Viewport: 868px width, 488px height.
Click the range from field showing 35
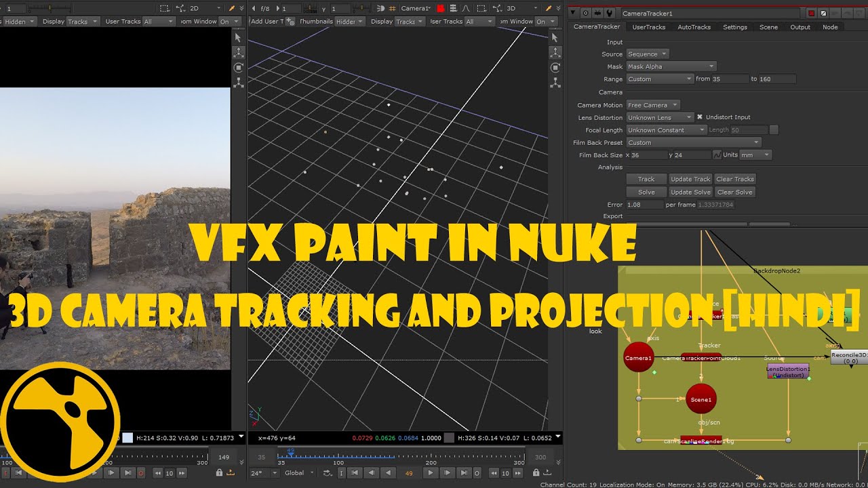coord(730,79)
